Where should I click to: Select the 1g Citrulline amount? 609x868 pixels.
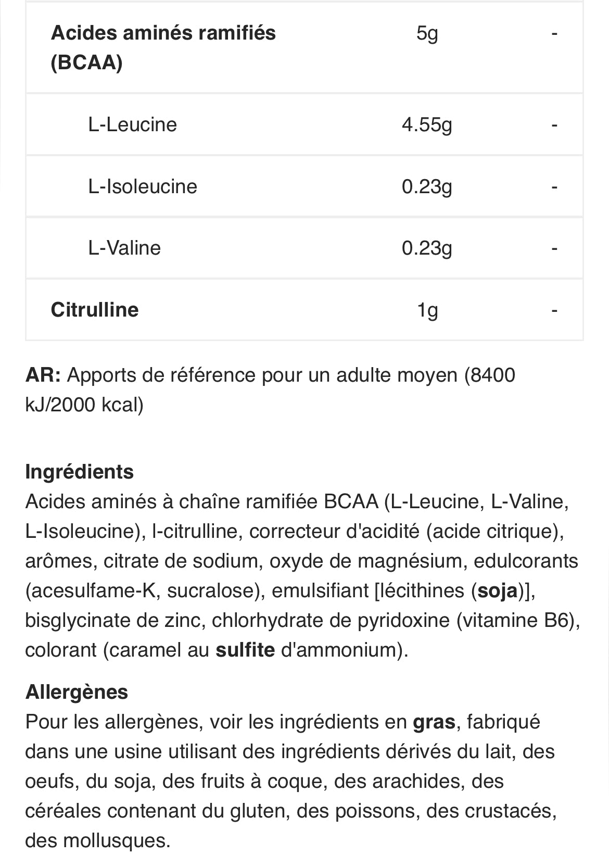[x=427, y=310]
